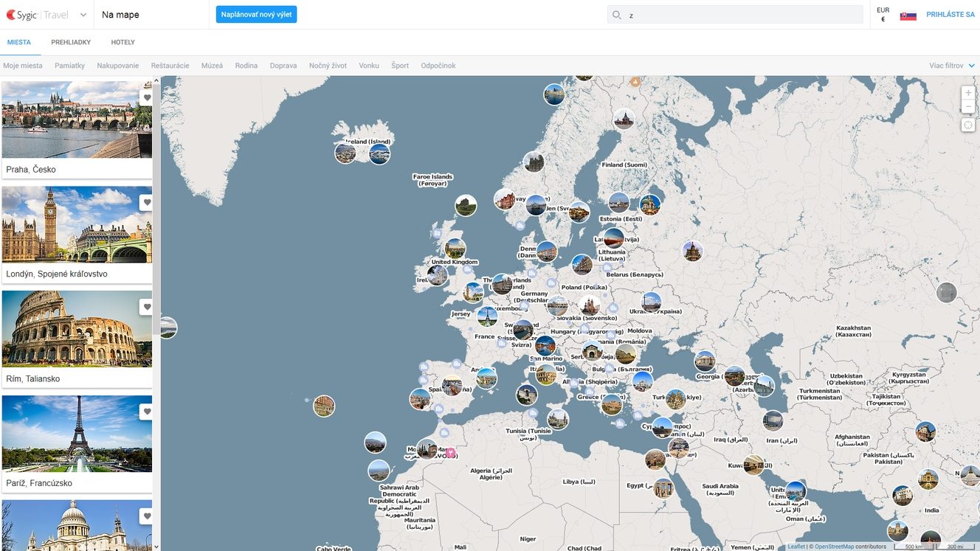Toggle the Rodina filter
This screenshot has width=980, height=551.
coord(246,66)
